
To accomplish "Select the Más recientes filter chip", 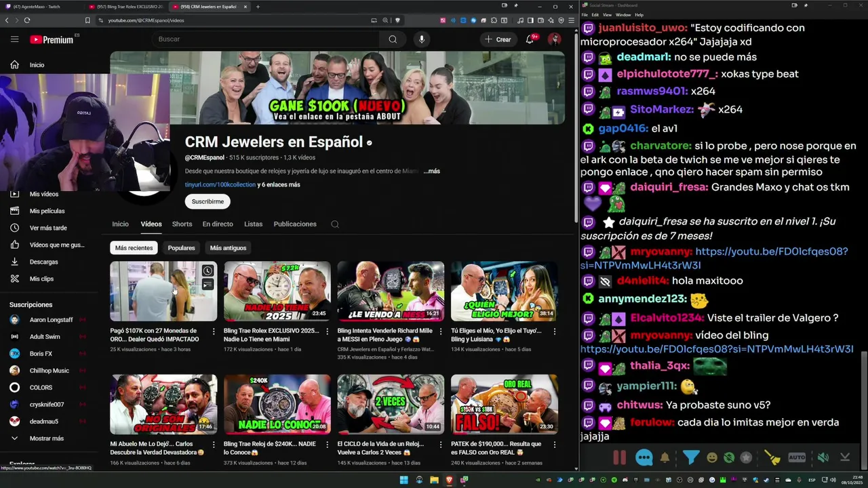I will pyautogui.click(x=134, y=248).
